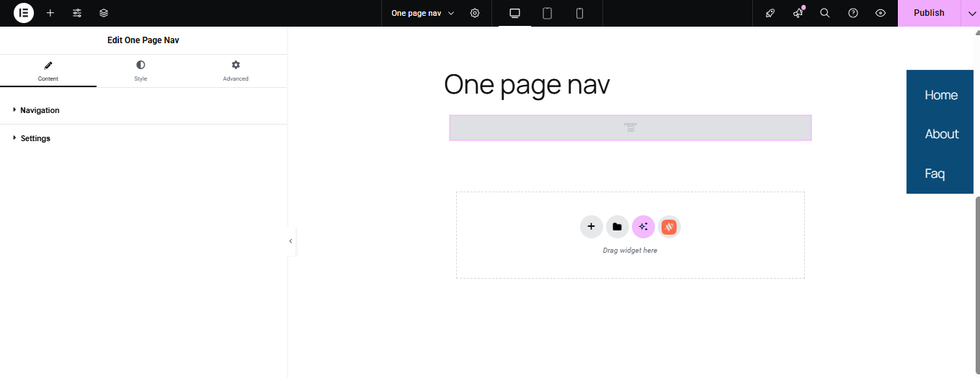Switch to mobile device view

[579, 13]
